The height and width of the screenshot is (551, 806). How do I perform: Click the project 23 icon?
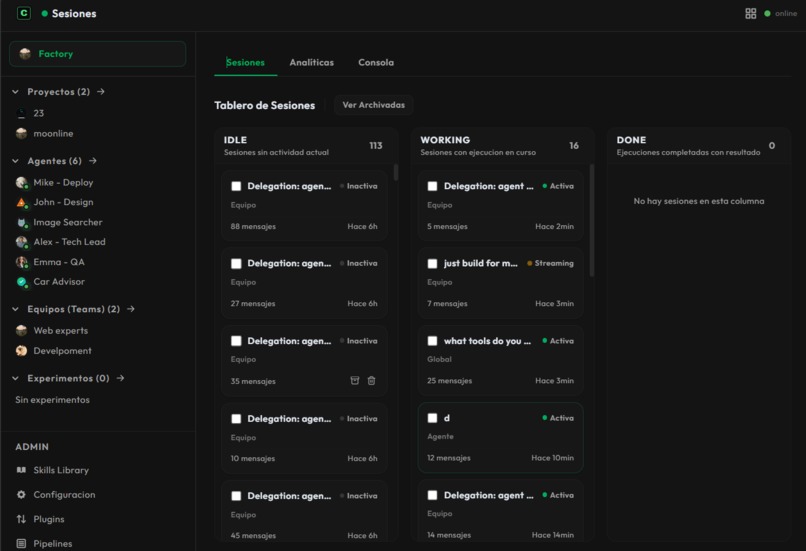click(21, 113)
